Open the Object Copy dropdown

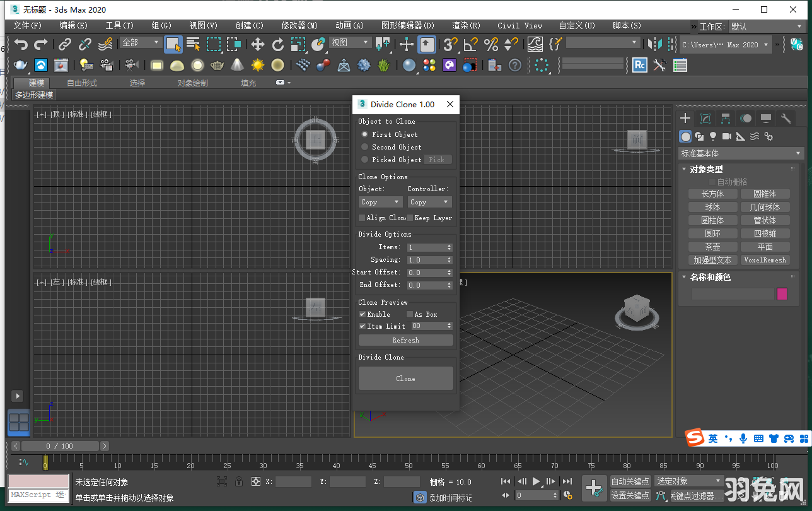tap(380, 202)
